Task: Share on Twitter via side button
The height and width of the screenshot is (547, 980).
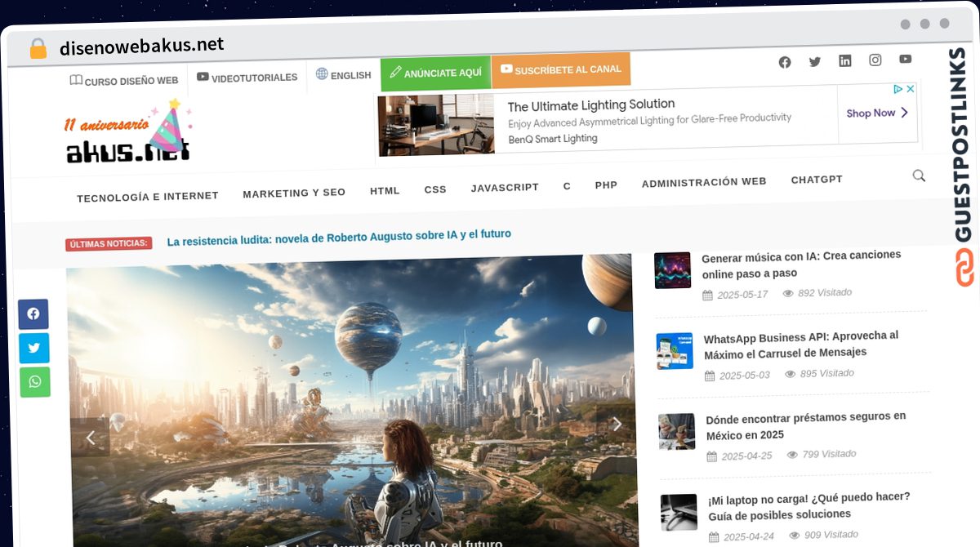Action: (x=34, y=348)
